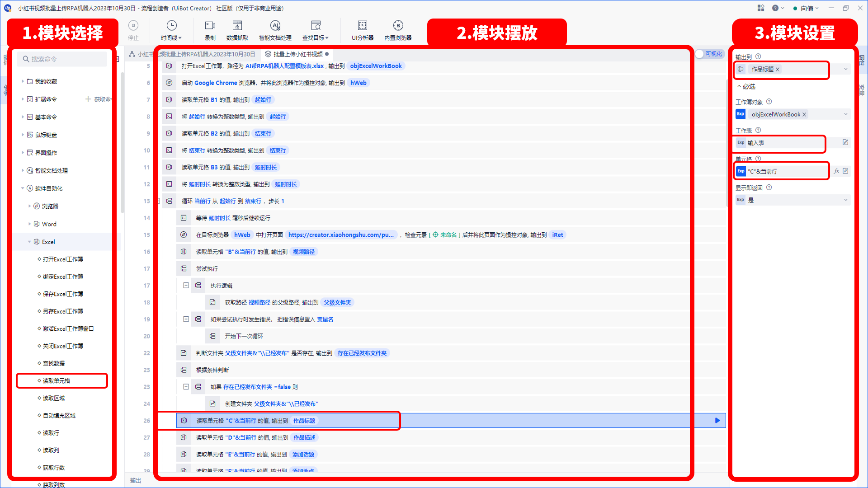Open the layout grid icon in title bar
The width and height of the screenshot is (868, 488).
coord(761,8)
